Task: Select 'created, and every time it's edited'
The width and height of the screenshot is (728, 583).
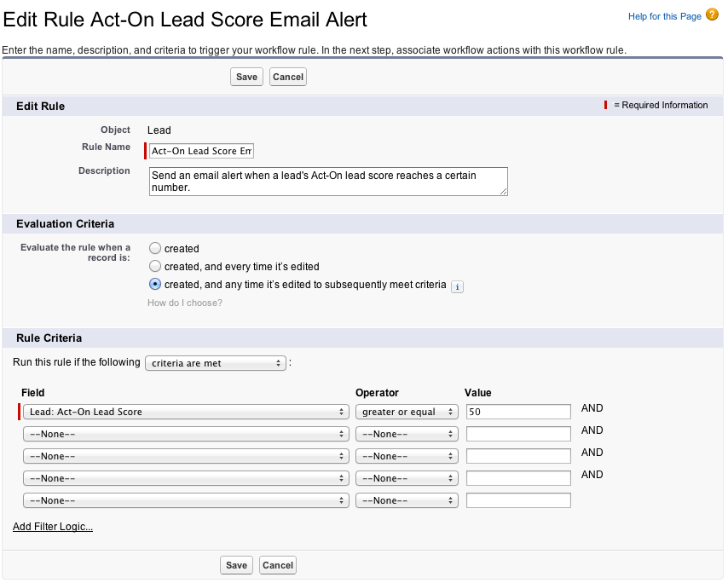Action: click(x=155, y=267)
